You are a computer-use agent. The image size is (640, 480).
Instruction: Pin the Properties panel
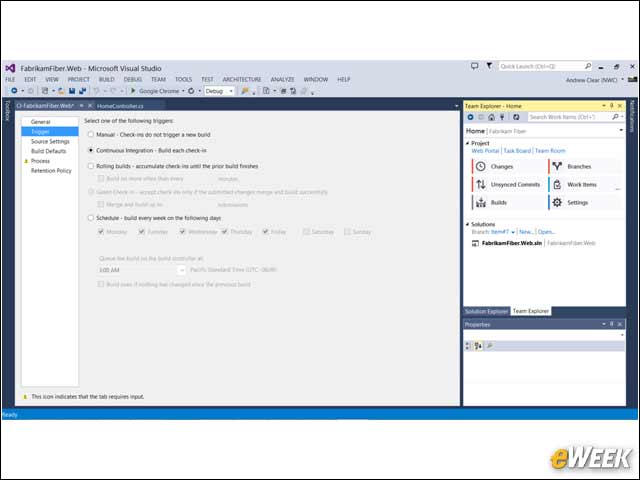[x=611, y=324]
